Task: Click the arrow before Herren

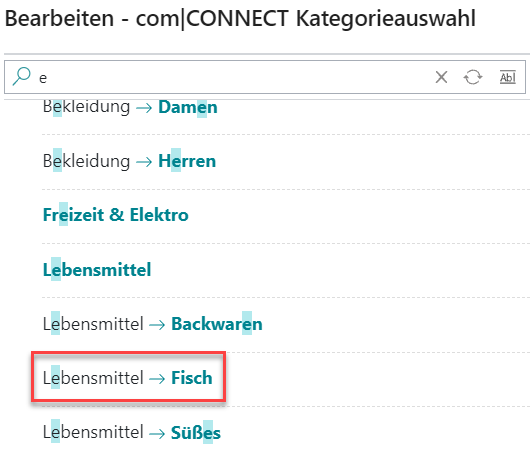Action: [144, 162]
